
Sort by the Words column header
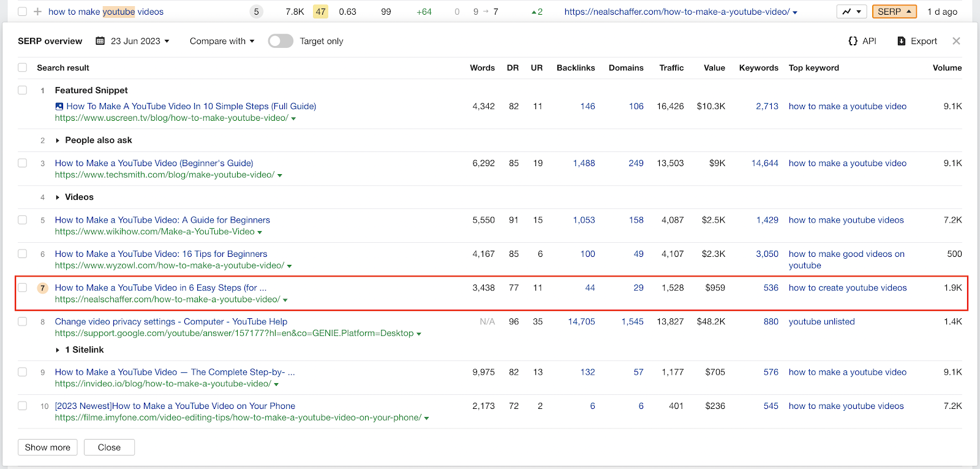coord(482,67)
